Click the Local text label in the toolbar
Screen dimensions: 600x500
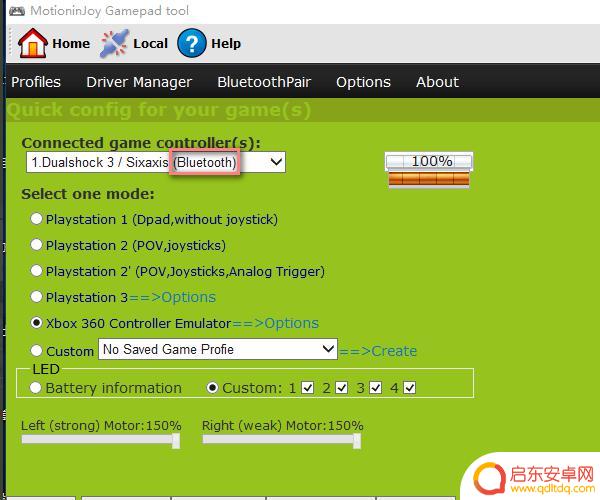(150, 44)
